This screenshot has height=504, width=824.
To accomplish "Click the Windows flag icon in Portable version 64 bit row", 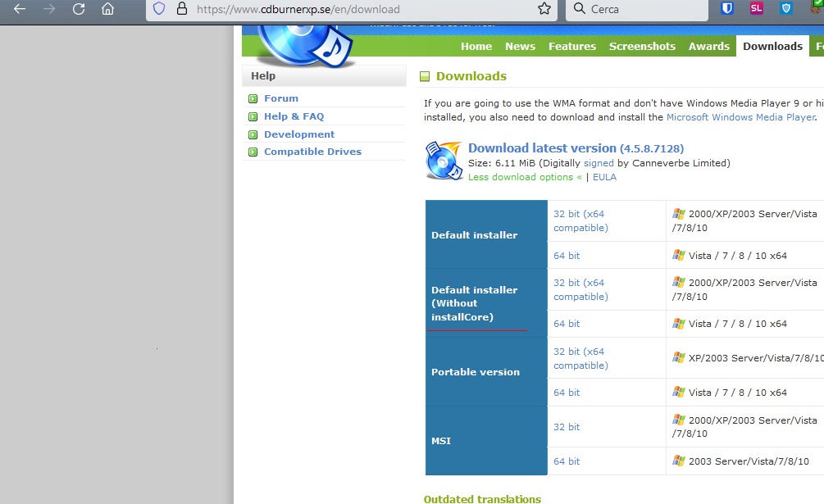I will pos(678,392).
